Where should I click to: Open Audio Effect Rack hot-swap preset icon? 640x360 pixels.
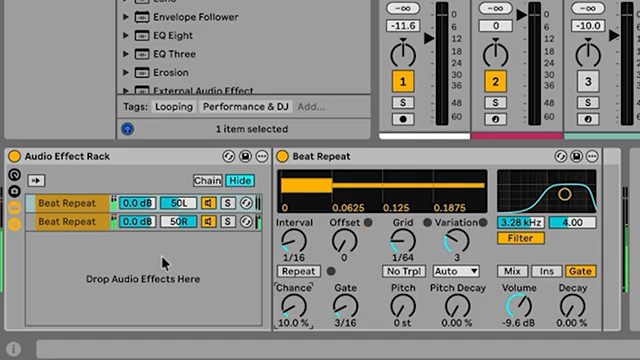click(229, 156)
